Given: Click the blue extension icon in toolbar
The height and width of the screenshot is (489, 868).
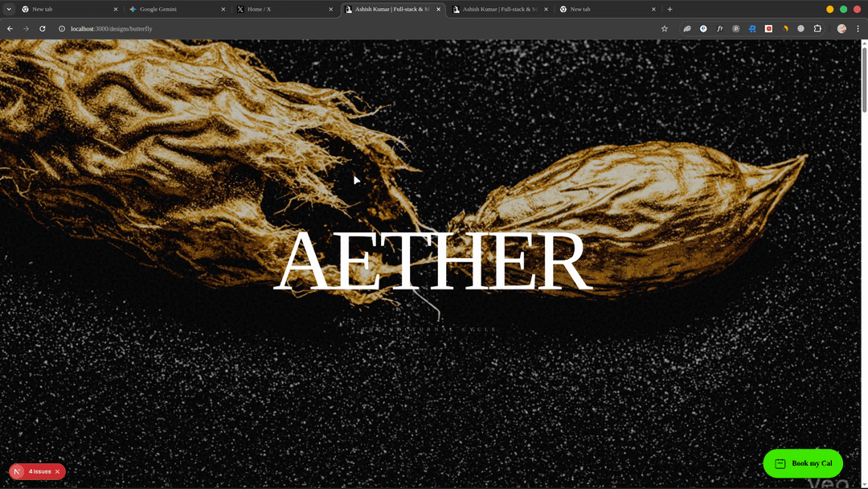Looking at the screenshot, I should click(752, 29).
